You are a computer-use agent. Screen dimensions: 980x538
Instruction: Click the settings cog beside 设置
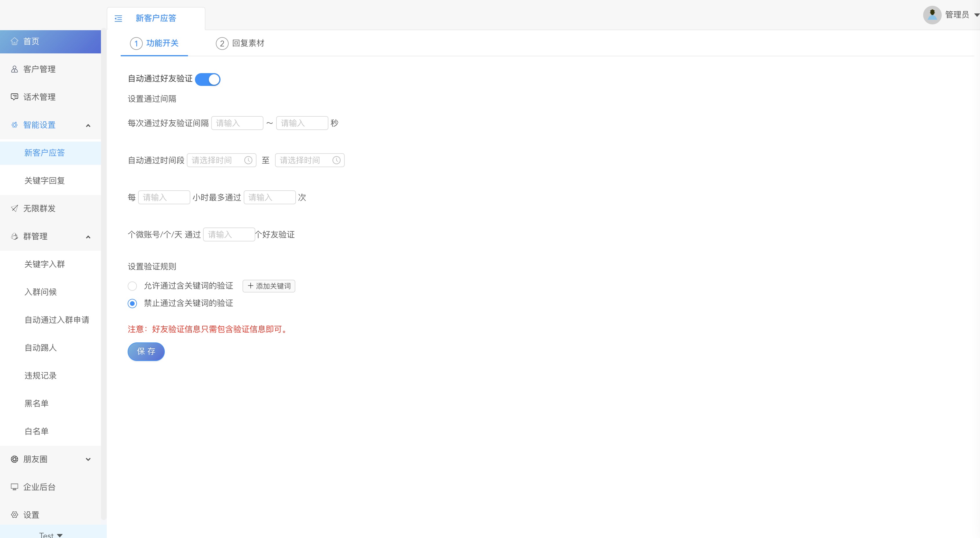click(x=15, y=515)
